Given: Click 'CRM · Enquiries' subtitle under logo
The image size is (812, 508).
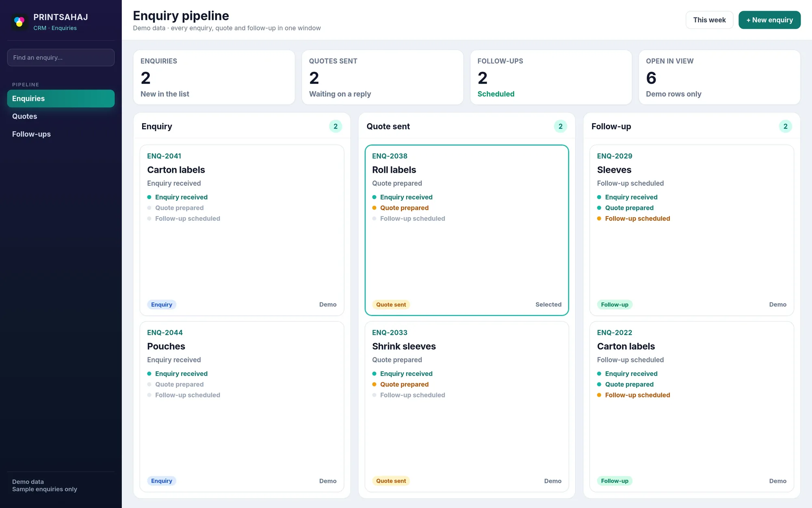Looking at the screenshot, I should (x=55, y=28).
